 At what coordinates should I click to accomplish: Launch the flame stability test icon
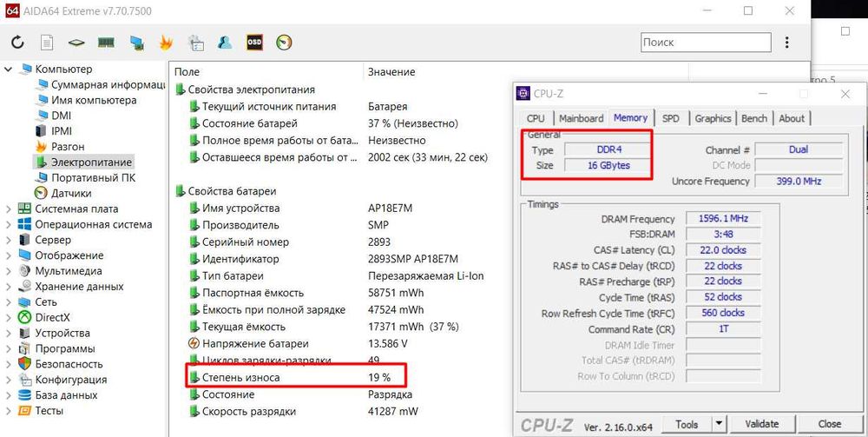(x=166, y=42)
